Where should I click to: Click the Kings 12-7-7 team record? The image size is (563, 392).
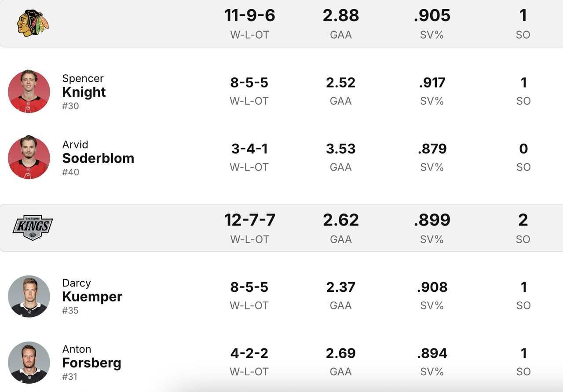[249, 220]
